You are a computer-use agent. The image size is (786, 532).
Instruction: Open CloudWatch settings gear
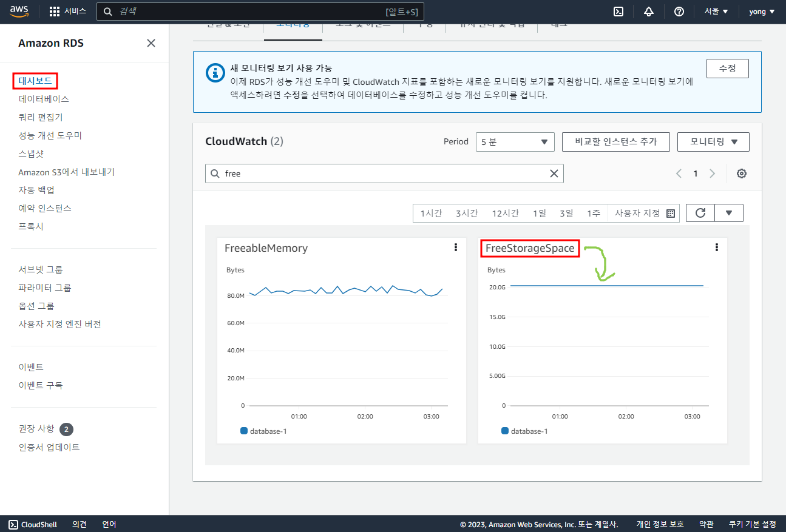pos(742,173)
